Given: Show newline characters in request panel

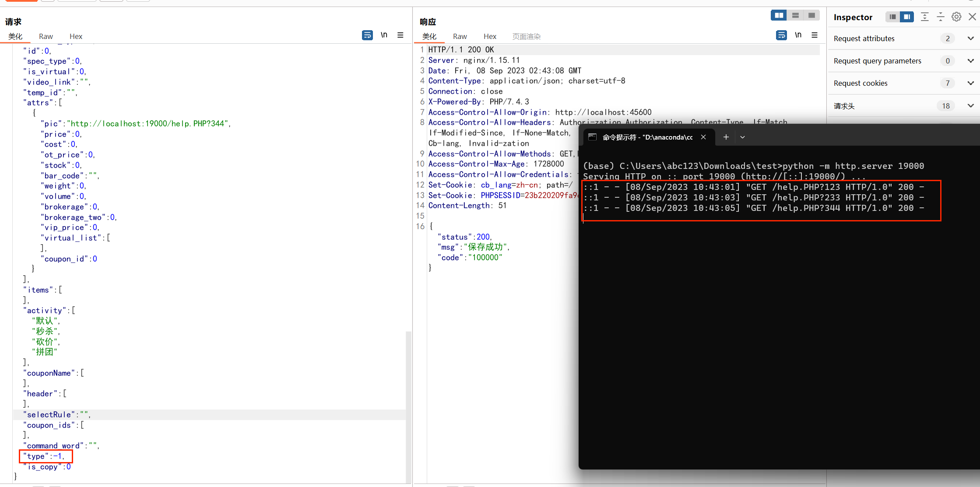Looking at the screenshot, I should tap(384, 35).
